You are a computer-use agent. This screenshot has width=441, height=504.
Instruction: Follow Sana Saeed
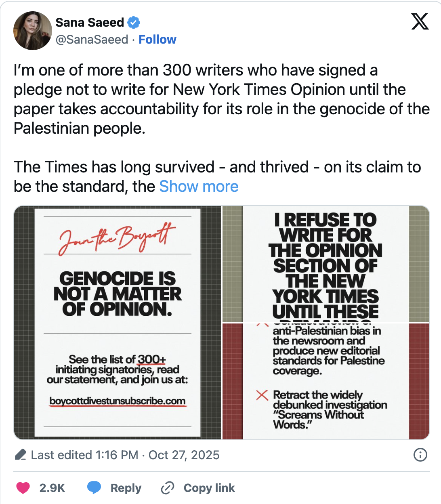[x=157, y=40]
